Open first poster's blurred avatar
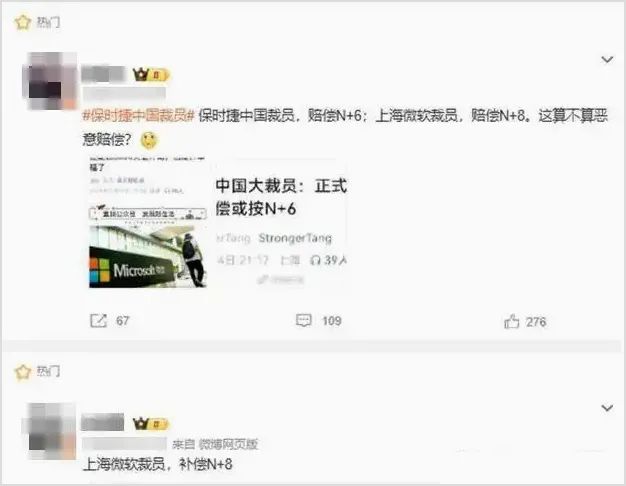This screenshot has height=486, width=626. tap(50, 81)
